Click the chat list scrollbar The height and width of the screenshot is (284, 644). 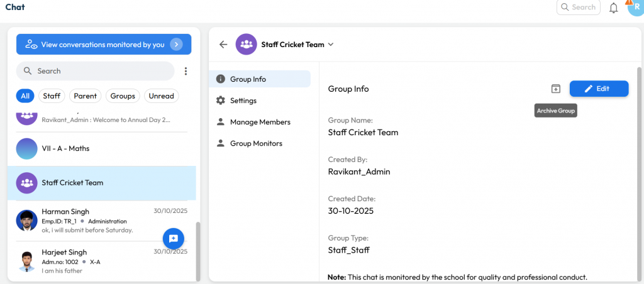197,251
